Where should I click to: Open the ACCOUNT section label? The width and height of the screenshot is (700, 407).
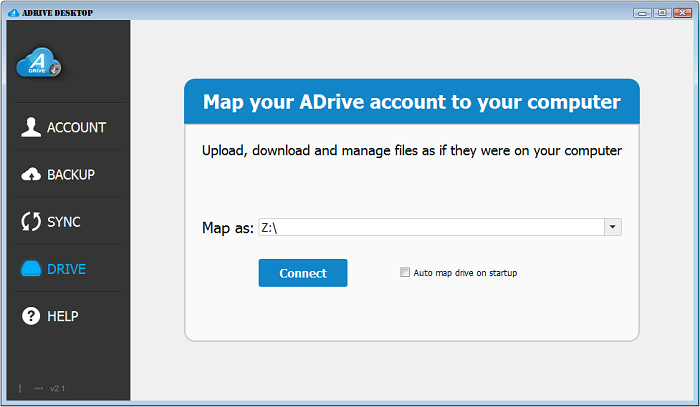point(76,127)
